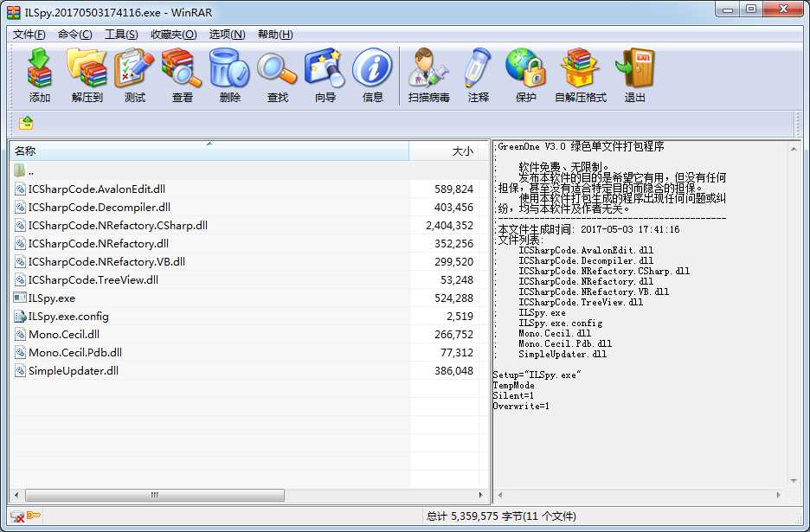Maximize the WinRAR window
Image resolution: width=810 pixels, height=532 pixels.
751,10
